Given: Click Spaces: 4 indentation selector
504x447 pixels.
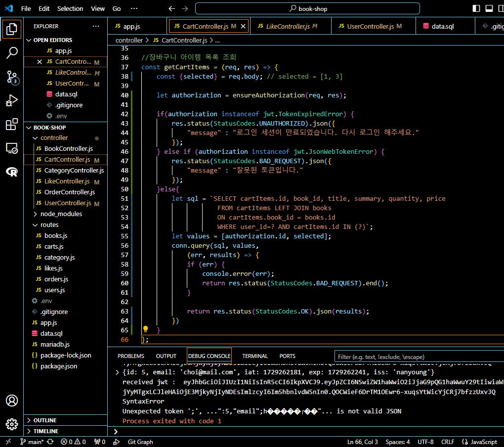Looking at the screenshot, I should (398, 442).
